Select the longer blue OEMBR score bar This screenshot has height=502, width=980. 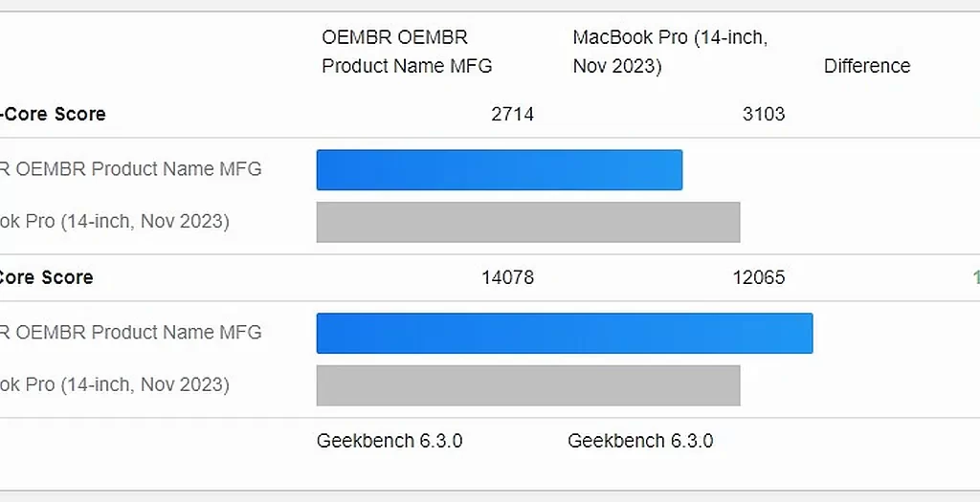pyautogui.click(x=565, y=333)
